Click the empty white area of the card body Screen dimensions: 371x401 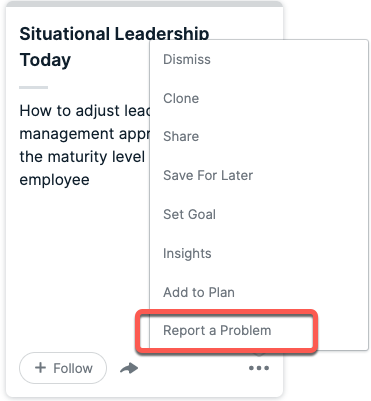(x=80, y=267)
